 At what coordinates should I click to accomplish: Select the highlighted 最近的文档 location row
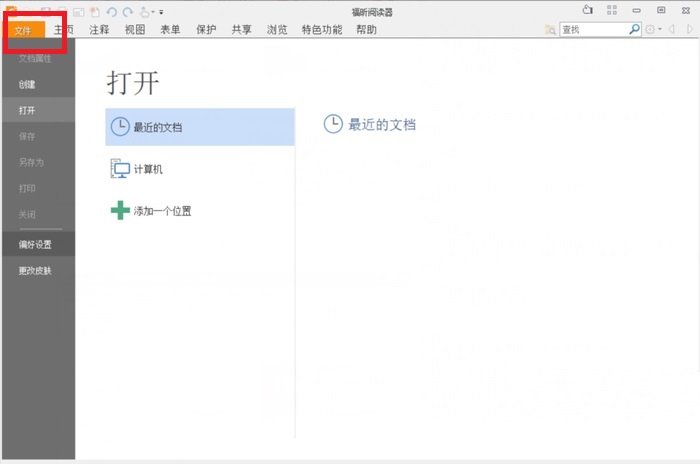click(x=200, y=127)
